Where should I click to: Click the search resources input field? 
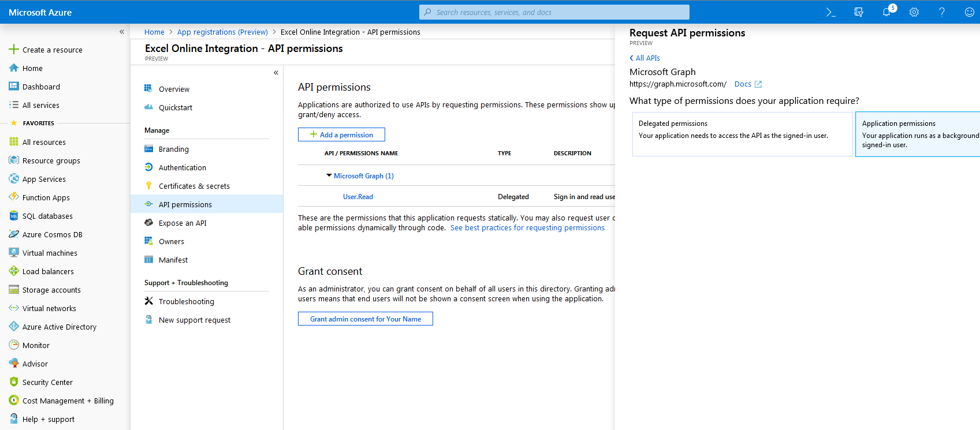tap(554, 12)
